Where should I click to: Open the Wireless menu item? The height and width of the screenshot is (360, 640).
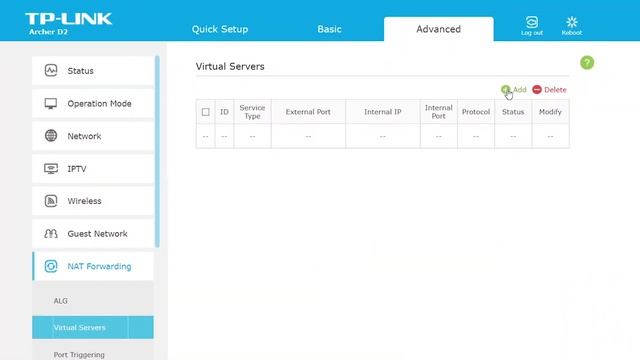coord(93,201)
